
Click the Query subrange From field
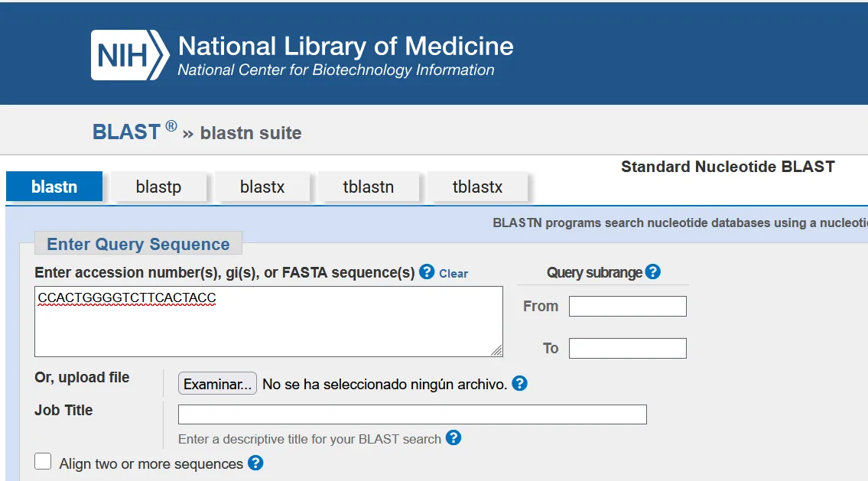627,306
